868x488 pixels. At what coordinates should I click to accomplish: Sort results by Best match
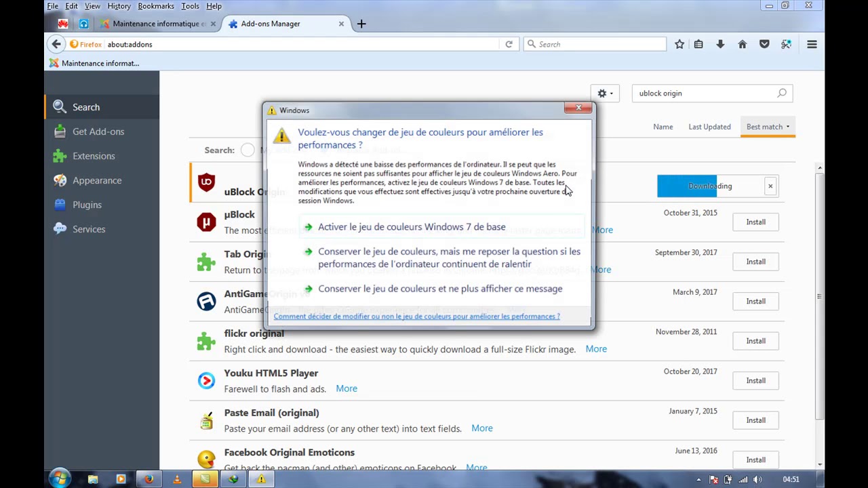[x=768, y=127]
